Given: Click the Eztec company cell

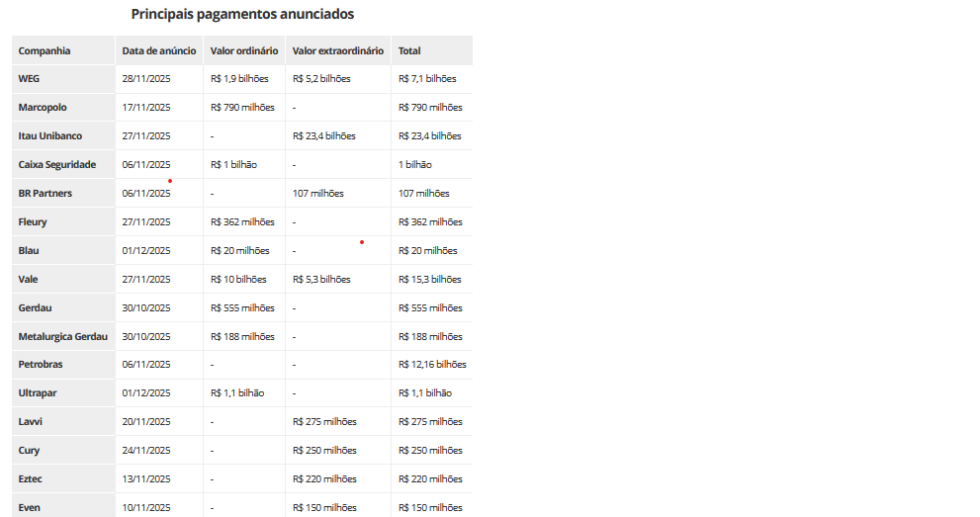Looking at the screenshot, I should coord(31,479).
